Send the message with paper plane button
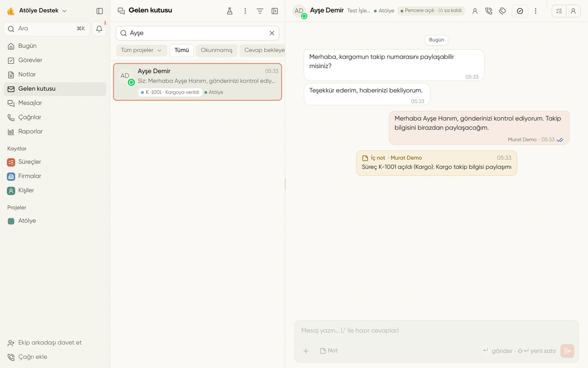 (567, 351)
